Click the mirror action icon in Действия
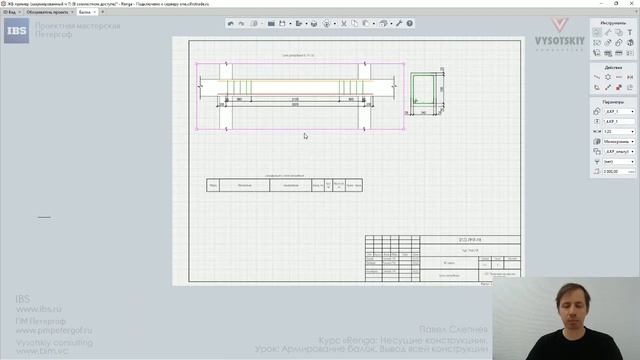The image size is (640, 360). click(630, 77)
